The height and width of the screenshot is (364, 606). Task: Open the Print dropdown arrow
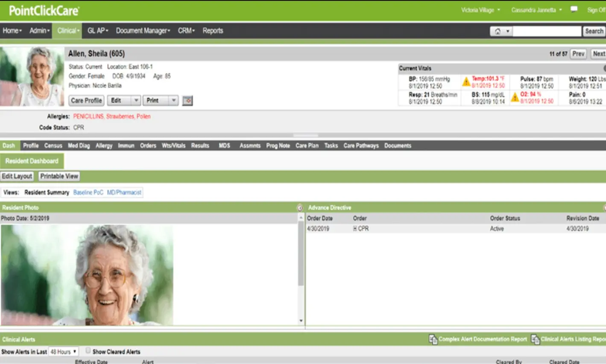173,100
